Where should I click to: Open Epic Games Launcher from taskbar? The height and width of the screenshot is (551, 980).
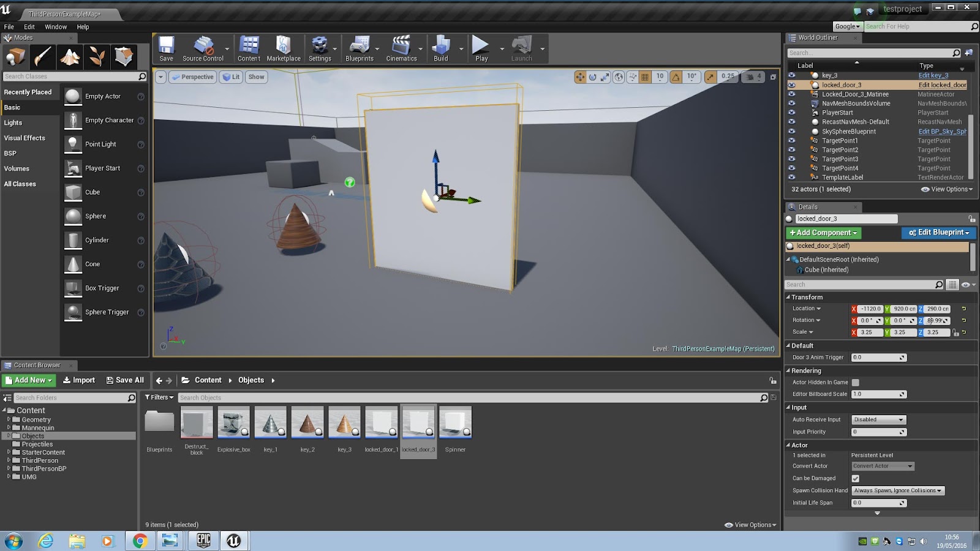click(x=203, y=541)
